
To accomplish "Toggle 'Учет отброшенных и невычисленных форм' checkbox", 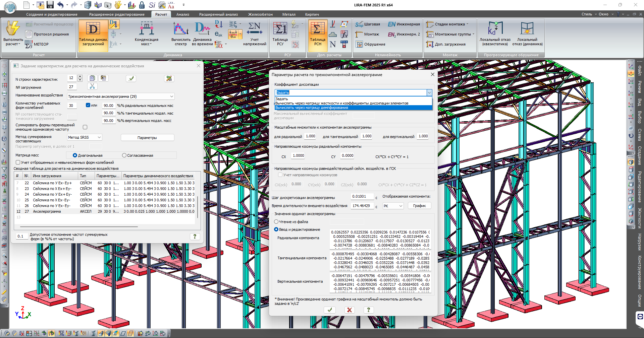I will pyautogui.click(x=18, y=162).
